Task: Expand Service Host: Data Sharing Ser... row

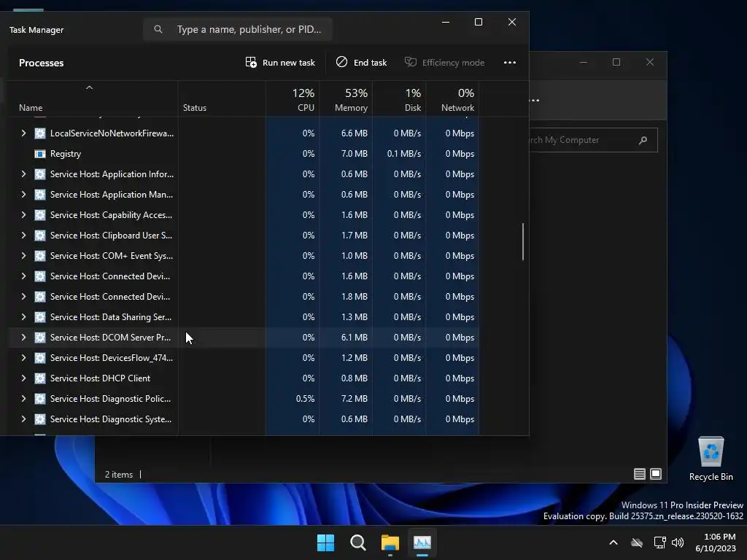Action: tap(23, 317)
